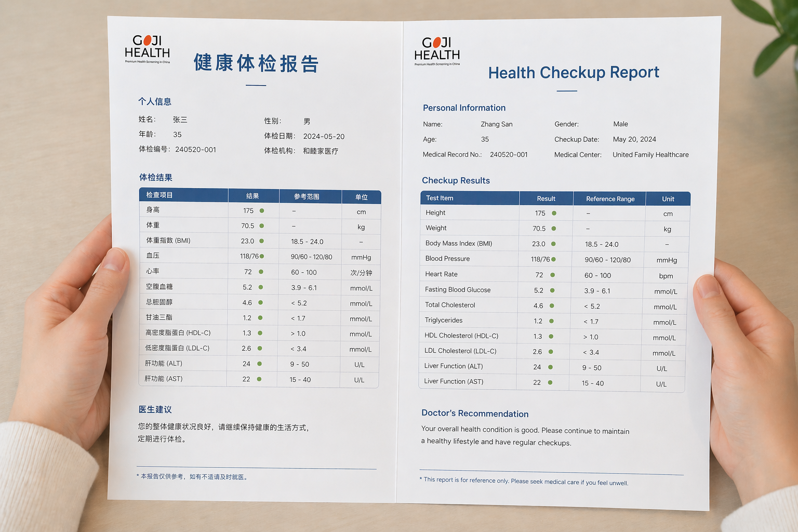Click the '个人信息' heading
Image resolution: width=798 pixels, height=532 pixels.
coord(155,101)
